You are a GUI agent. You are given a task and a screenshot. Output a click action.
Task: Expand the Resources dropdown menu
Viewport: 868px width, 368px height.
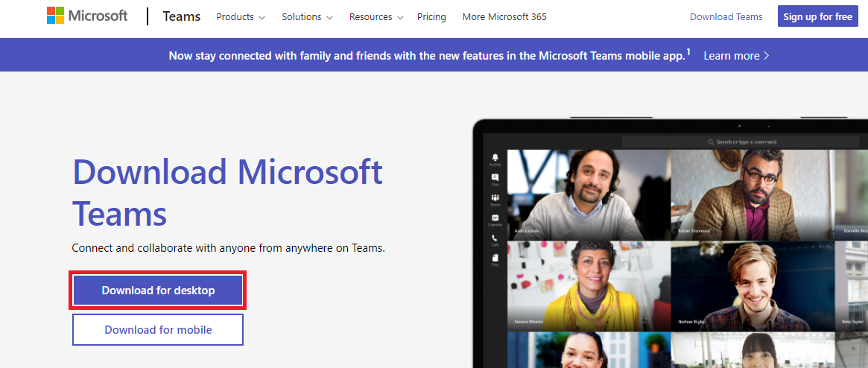pyautogui.click(x=376, y=17)
